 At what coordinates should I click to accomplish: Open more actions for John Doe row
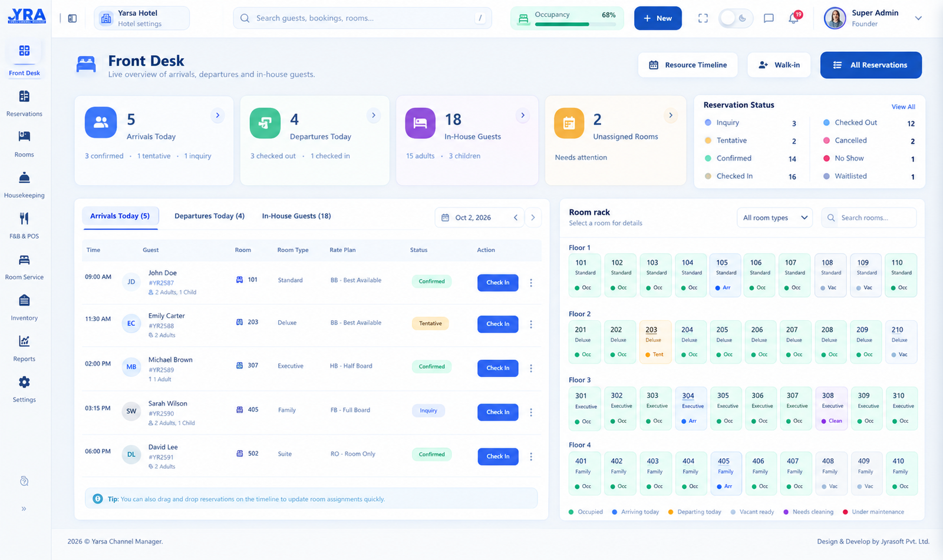531,283
